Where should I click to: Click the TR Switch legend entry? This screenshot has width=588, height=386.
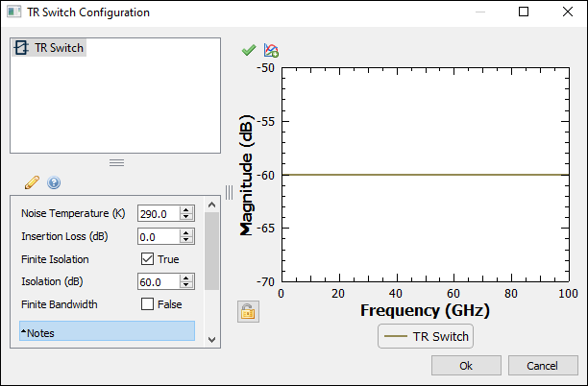tap(426, 336)
